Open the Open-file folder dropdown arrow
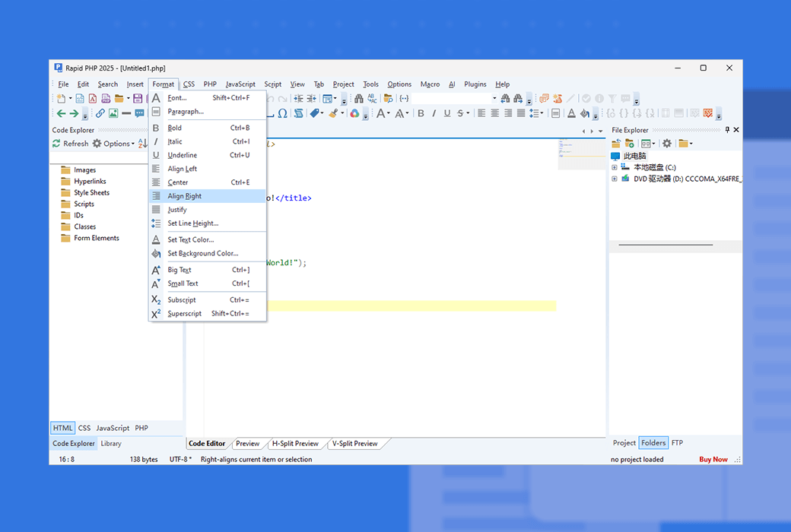 click(128, 98)
